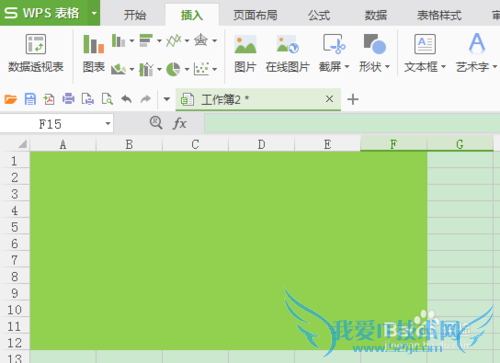Select the radar chart icon
The height and width of the screenshot is (363, 500).
[201, 41]
